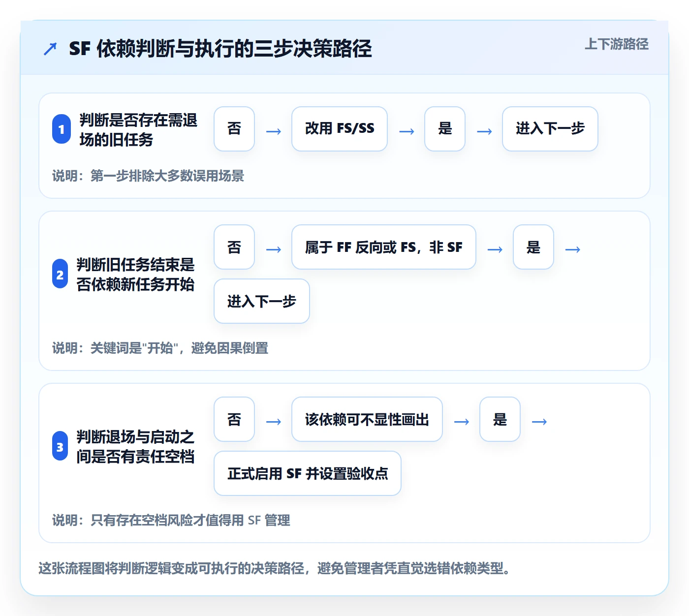Select the 属于 FF 反向或 FS，非 SF box
Image resolution: width=689 pixels, height=616 pixels.
click(384, 247)
